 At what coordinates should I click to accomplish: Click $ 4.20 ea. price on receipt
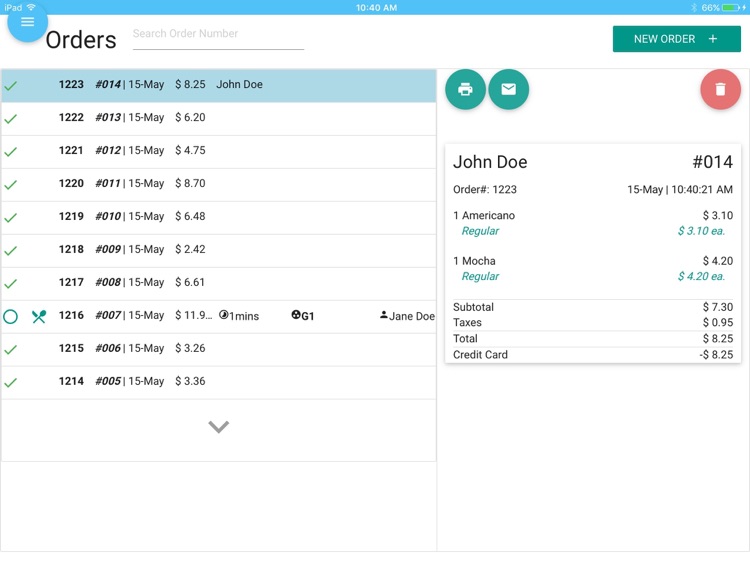701,276
